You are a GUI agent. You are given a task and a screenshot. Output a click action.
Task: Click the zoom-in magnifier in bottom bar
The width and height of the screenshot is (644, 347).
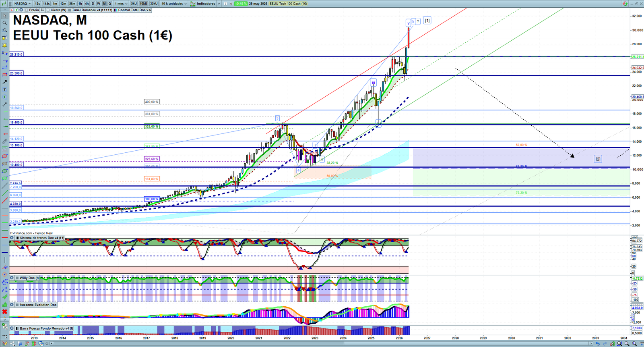point(634,344)
